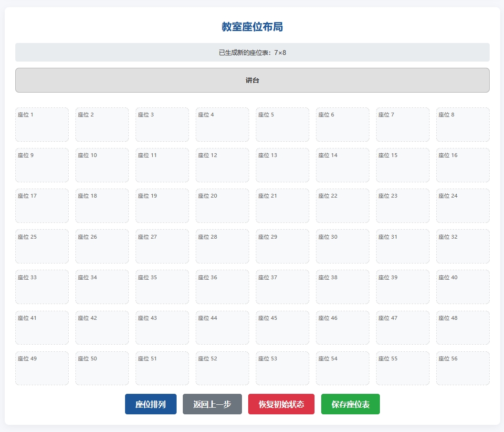Click the 教室座位布局 heading
The width and height of the screenshot is (504, 432).
pyautogui.click(x=252, y=27)
